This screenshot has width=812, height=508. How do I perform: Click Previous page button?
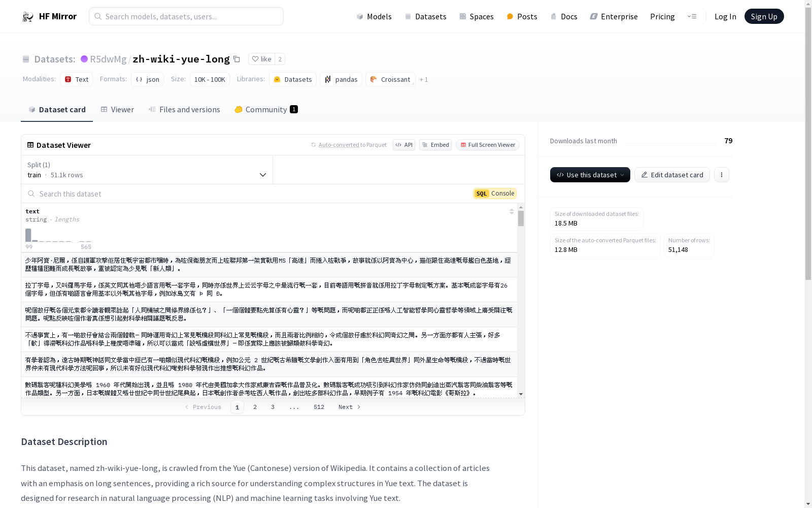tap(203, 407)
